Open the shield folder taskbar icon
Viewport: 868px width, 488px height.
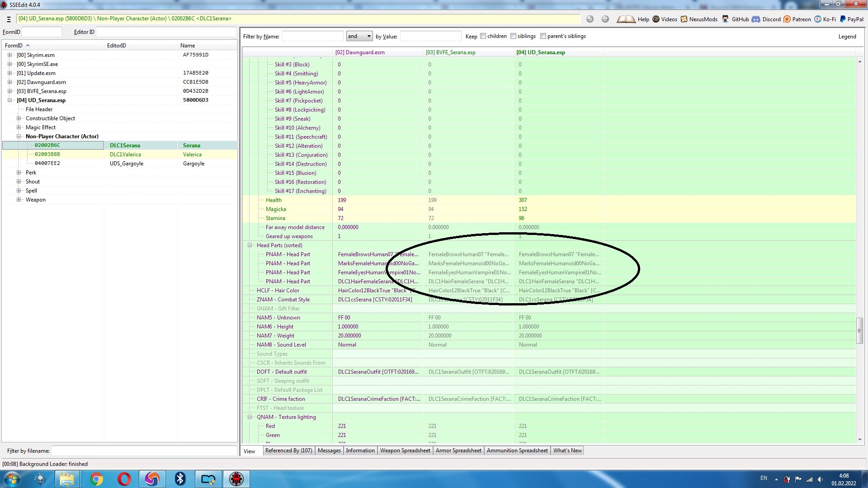pyautogui.click(x=208, y=479)
